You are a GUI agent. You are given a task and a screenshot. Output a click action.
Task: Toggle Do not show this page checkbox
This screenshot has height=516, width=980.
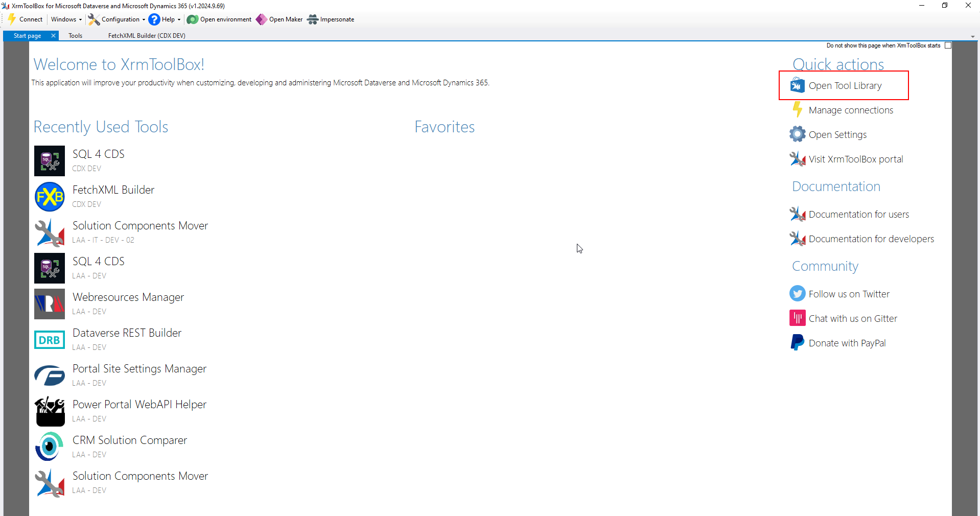pyautogui.click(x=948, y=45)
